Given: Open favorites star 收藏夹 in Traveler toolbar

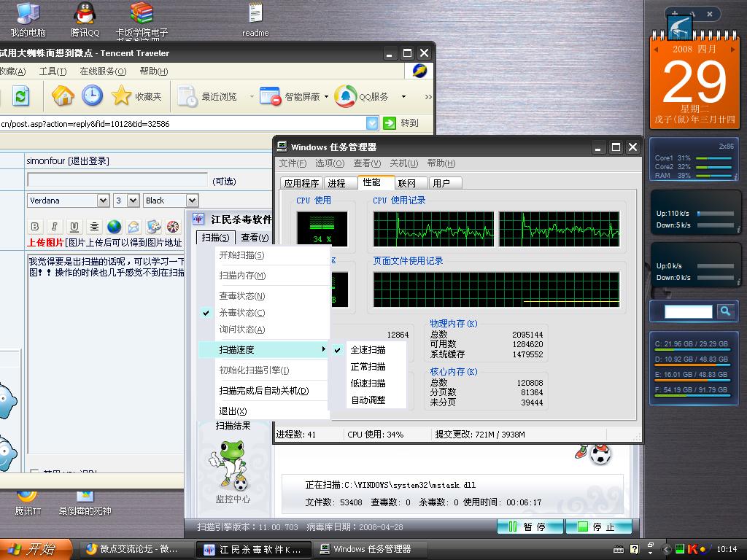Looking at the screenshot, I should (x=136, y=96).
